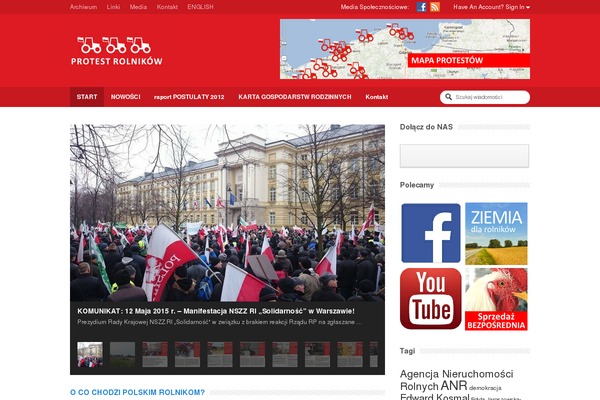Select the ninth yellow slider thumbnail
600x400 pixels.
[x=350, y=355]
